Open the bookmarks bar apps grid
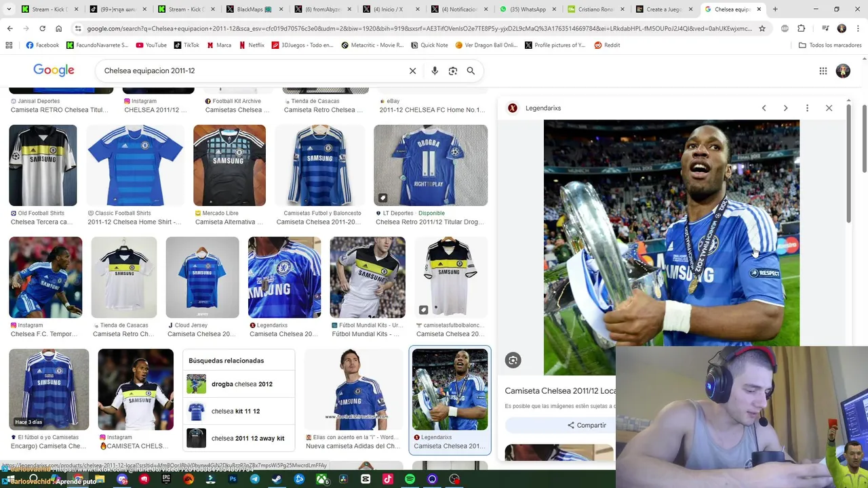 pyautogui.click(x=9, y=45)
